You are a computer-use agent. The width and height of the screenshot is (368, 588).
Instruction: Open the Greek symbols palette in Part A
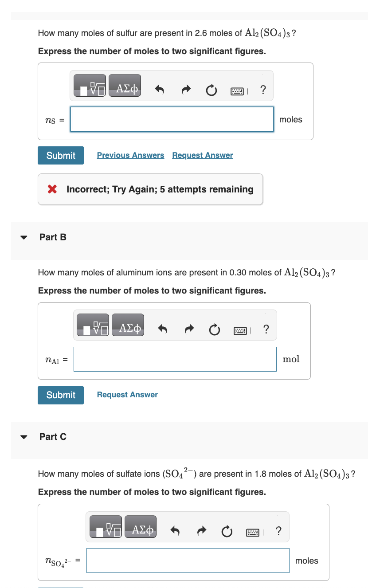coord(125,85)
